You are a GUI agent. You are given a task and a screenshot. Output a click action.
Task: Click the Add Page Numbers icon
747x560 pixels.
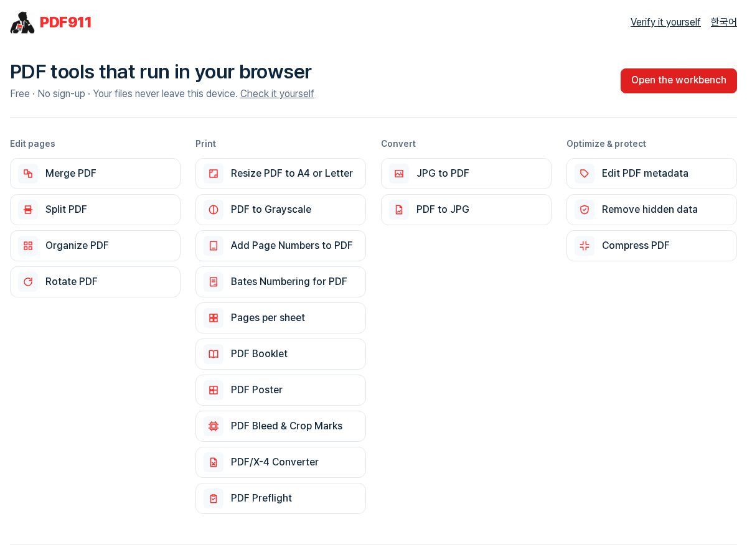click(214, 246)
